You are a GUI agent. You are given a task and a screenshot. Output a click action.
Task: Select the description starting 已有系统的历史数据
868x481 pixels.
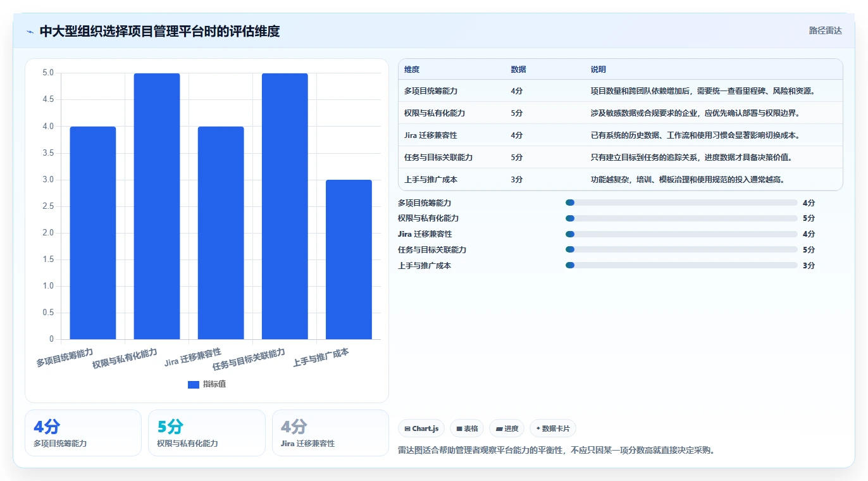(695, 135)
